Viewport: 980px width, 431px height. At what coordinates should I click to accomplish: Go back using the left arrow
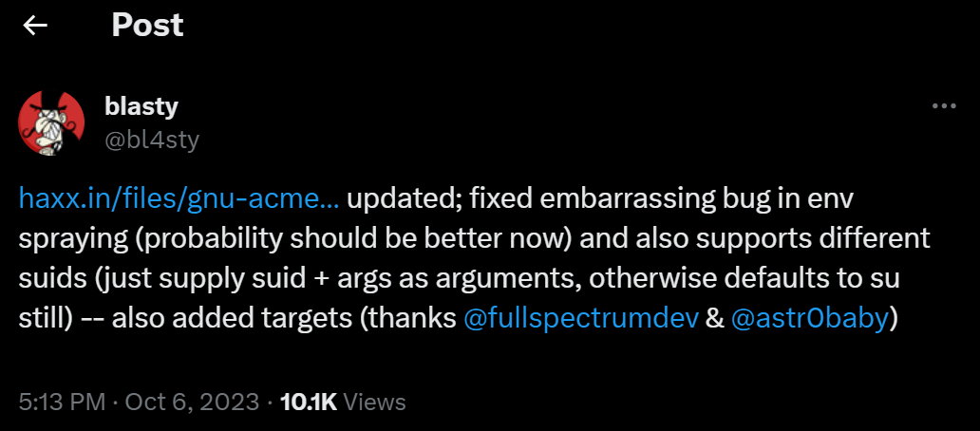click(35, 26)
